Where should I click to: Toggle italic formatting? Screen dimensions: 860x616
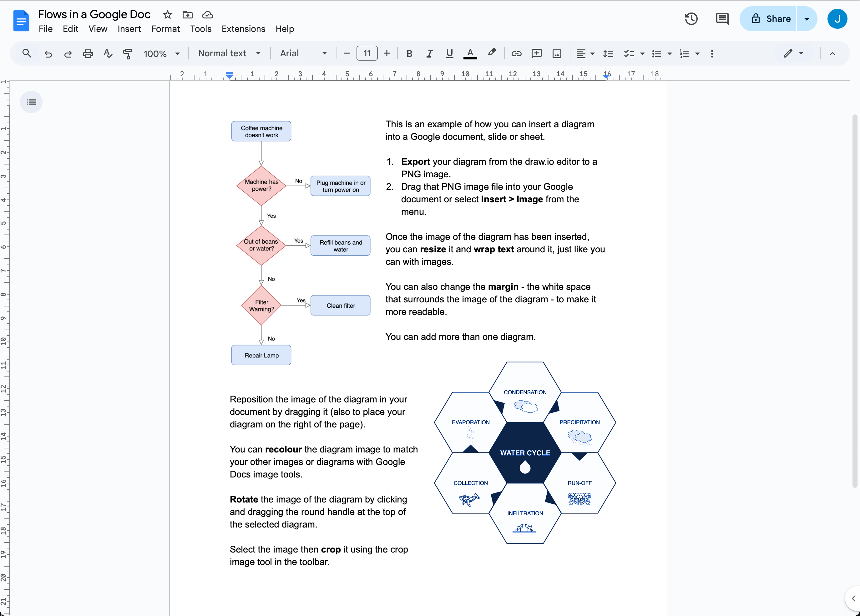point(429,53)
